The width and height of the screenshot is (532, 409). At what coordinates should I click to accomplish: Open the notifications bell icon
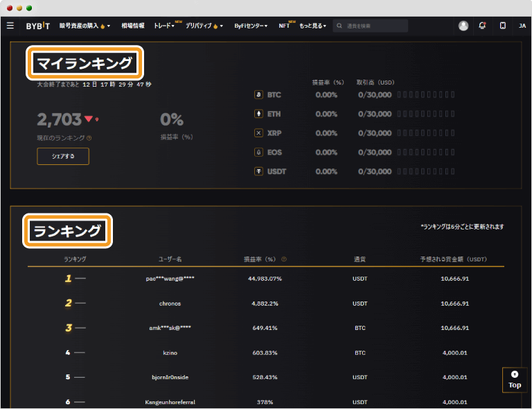tap(483, 26)
